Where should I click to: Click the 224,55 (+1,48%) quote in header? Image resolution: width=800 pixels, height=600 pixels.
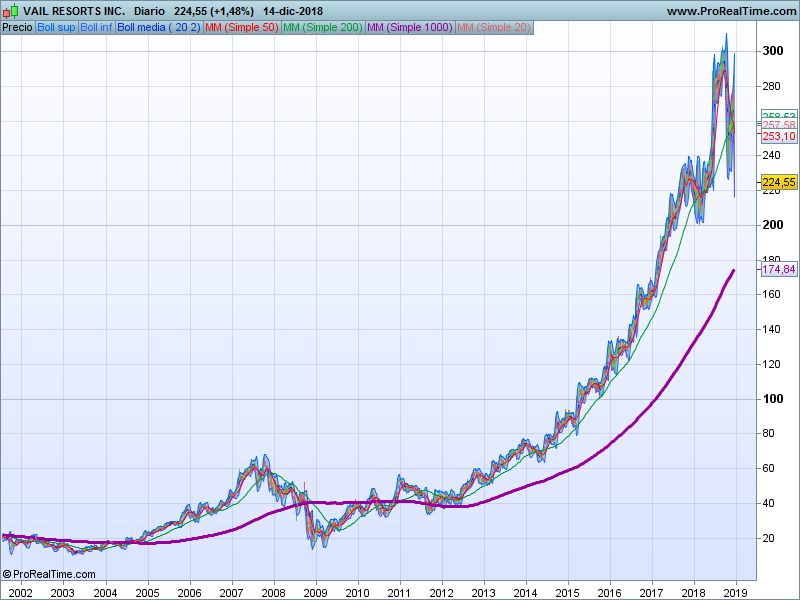click(214, 11)
